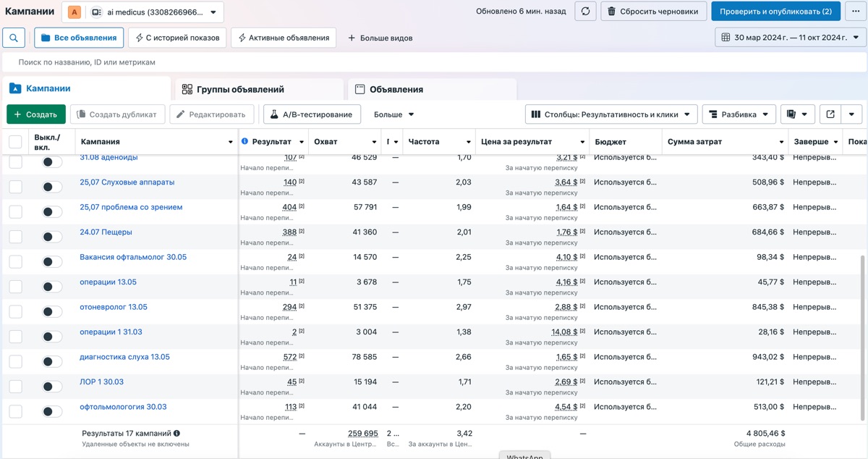Click the Бюджет column header
868x459 pixels.
pos(610,142)
